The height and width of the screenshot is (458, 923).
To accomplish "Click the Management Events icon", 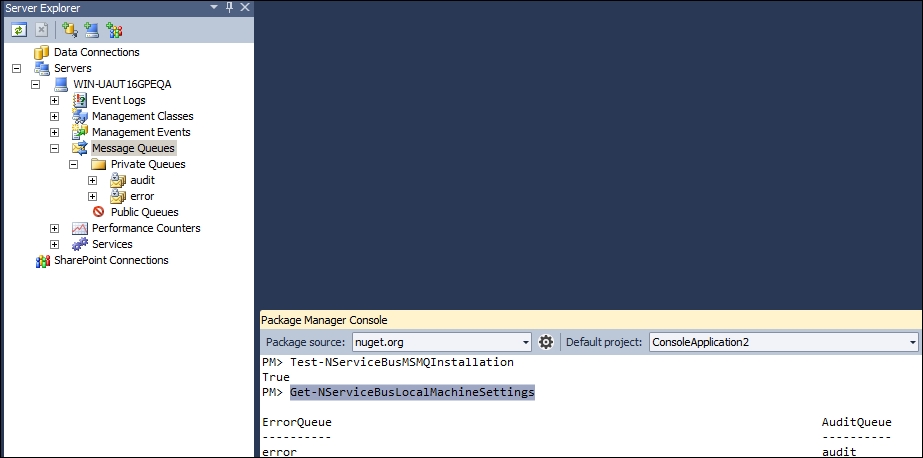I will (x=79, y=132).
